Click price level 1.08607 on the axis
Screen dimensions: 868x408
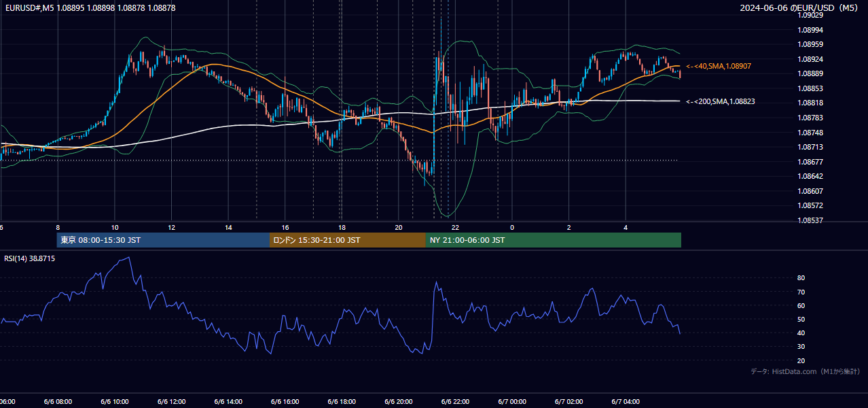coord(812,191)
